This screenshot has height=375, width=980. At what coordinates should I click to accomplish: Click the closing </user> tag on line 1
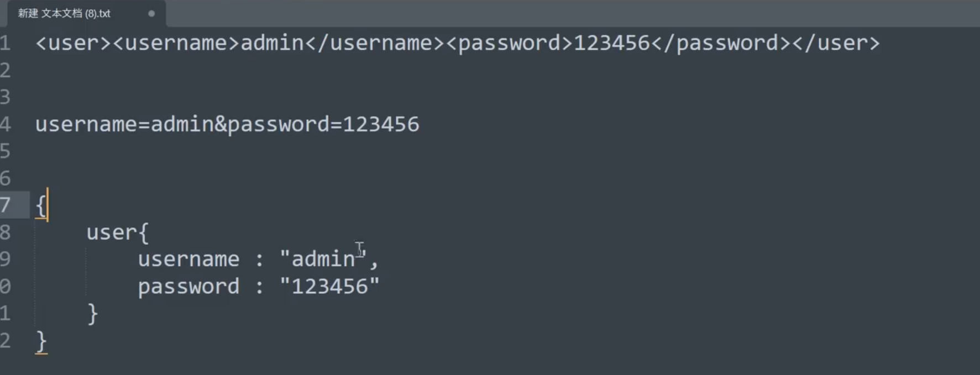click(x=835, y=43)
